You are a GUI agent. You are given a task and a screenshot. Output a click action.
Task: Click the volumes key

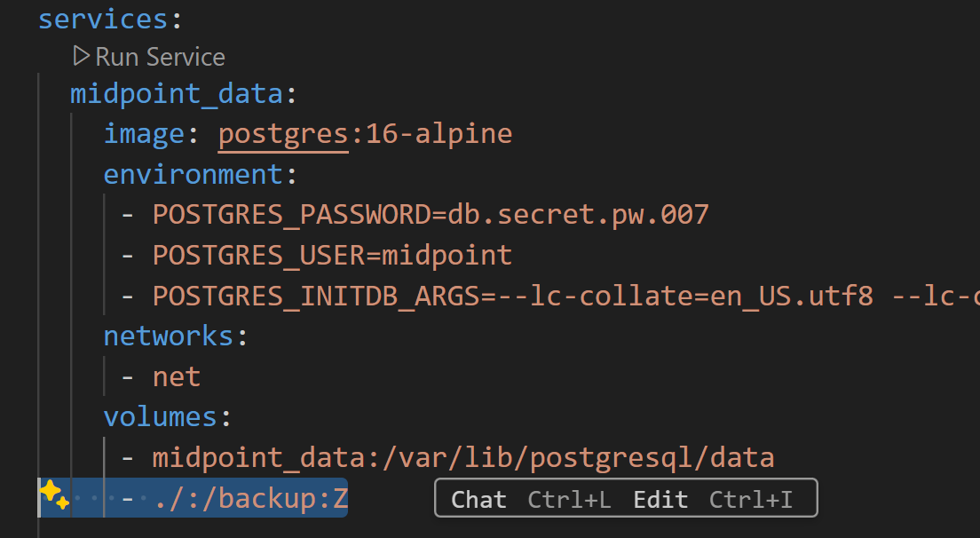(x=160, y=417)
